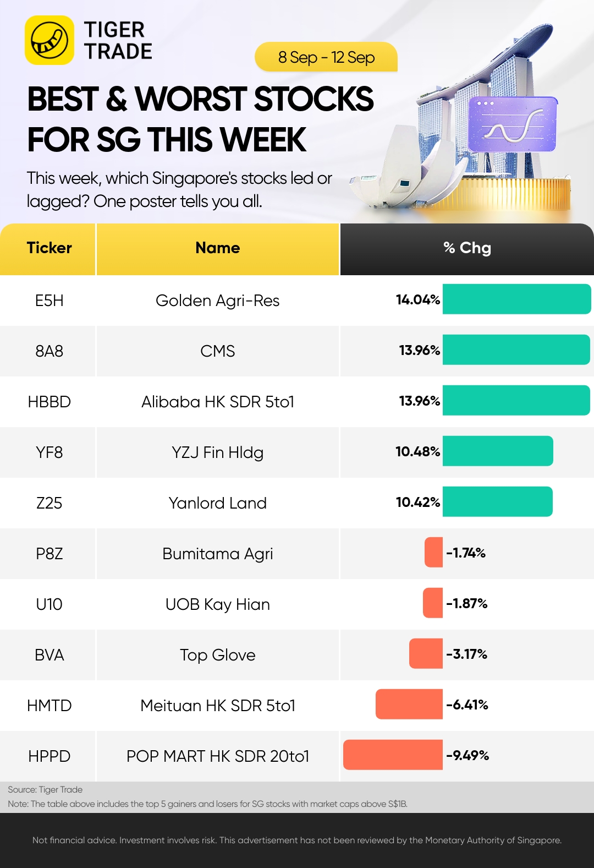The width and height of the screenshot is (594, 868).
Task: Click the % Chg column header
Action: [467, 248]
